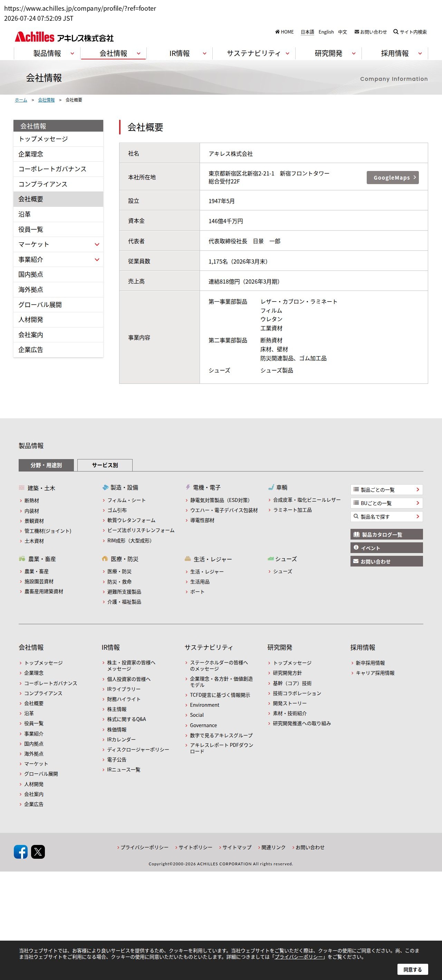The image size is (442, 980).
Task: Open Governance sustainability link
Action: click(203, 725)
